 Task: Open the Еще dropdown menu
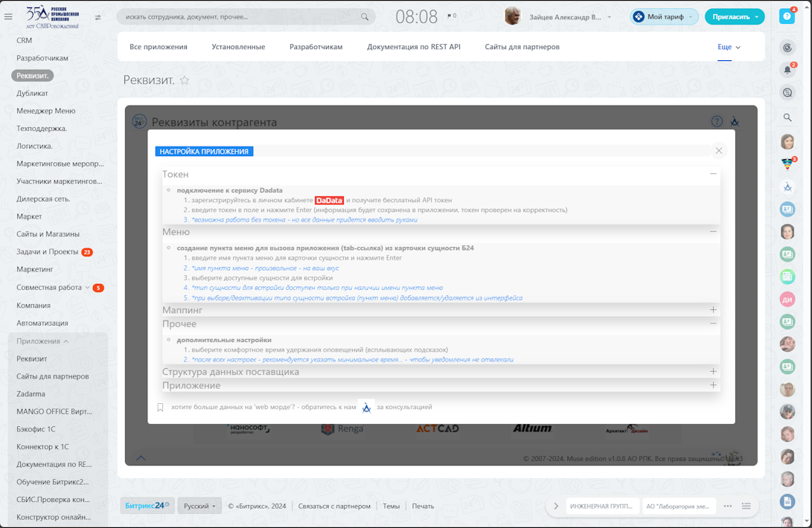point(729,47)
